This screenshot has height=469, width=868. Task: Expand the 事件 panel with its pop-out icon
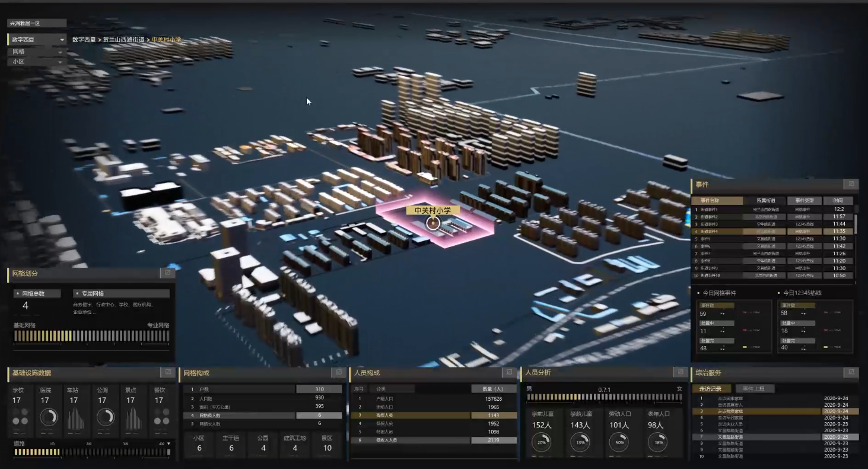[x=851, y=185]
